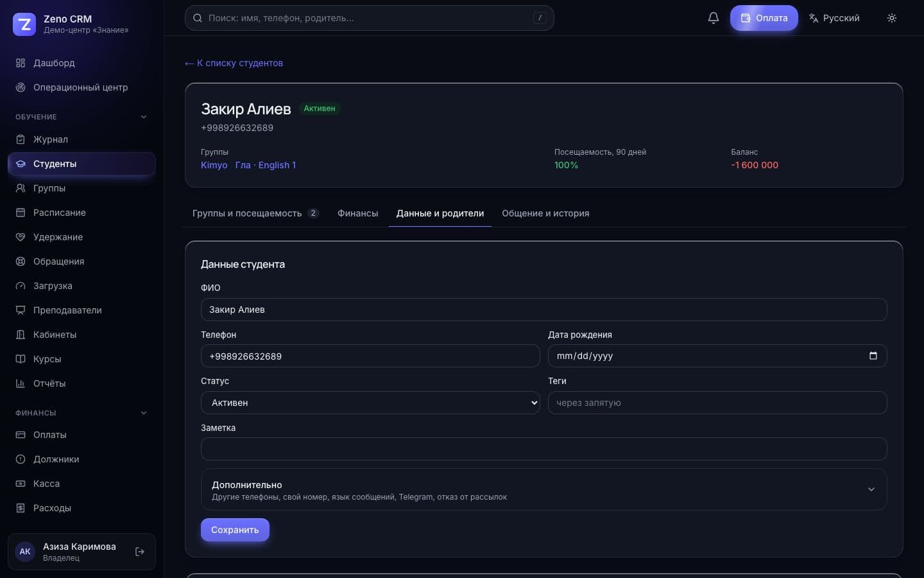Click the Касса cash icon
This screenshot has width=924, height=578.
coord(21,484)
